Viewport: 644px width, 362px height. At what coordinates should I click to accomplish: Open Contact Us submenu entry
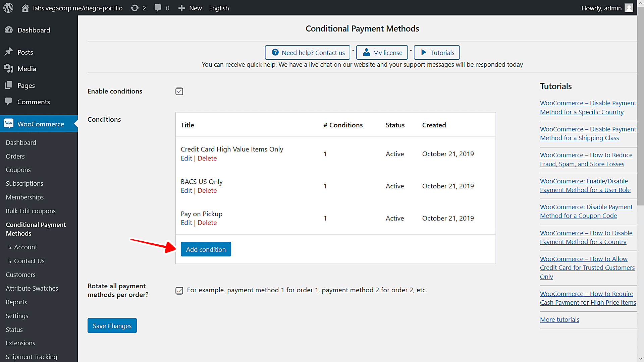point(29,261)
